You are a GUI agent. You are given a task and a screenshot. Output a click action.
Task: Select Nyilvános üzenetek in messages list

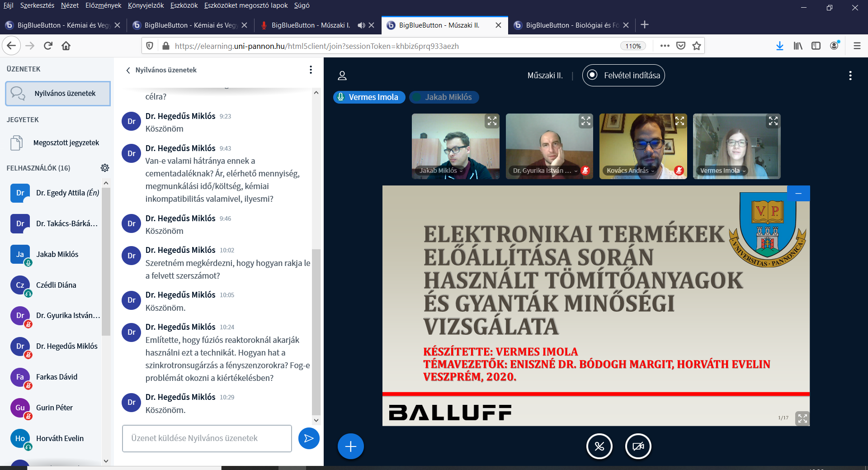[58, 94]
